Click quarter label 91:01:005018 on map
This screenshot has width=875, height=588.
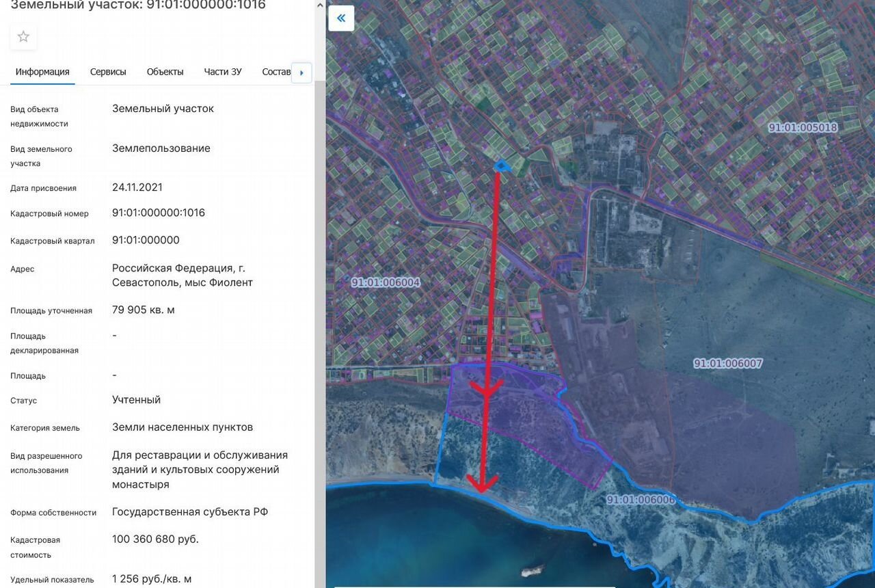(803, 127)
